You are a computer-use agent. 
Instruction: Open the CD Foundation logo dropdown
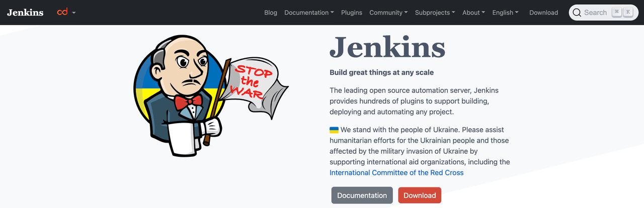66,12
